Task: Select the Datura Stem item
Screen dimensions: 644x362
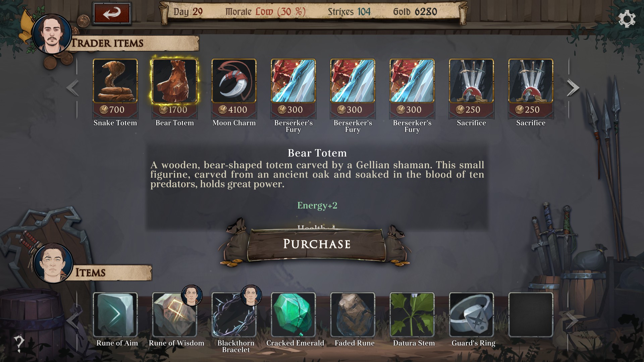Action: click(x=412, y=315)
